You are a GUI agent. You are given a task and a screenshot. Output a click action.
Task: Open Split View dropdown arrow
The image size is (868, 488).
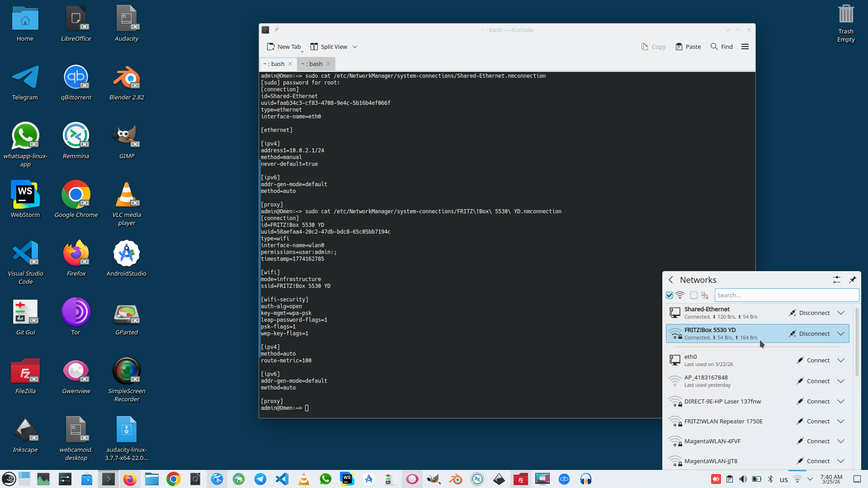[355, 47]
